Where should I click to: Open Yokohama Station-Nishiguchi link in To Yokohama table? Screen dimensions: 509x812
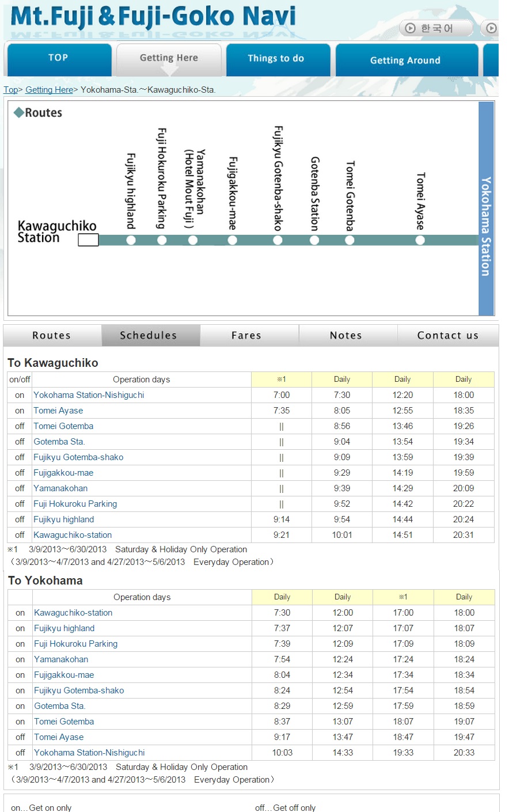[x=89, y=753]
